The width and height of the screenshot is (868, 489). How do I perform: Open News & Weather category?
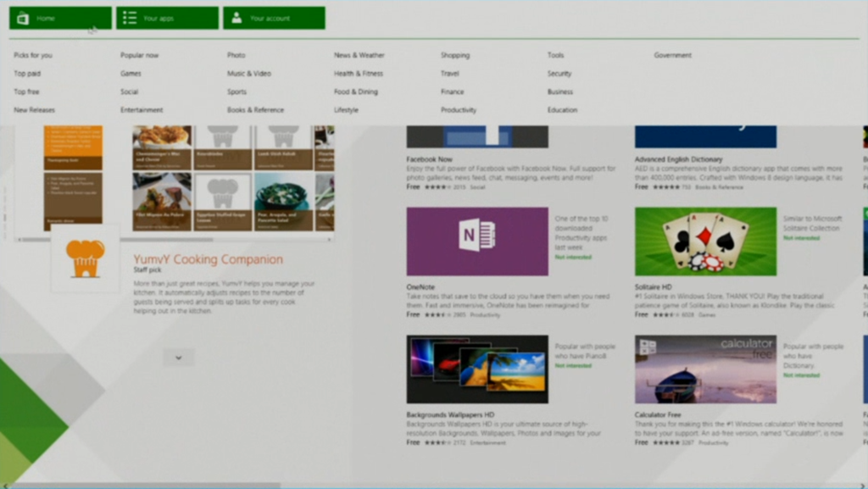359,55
